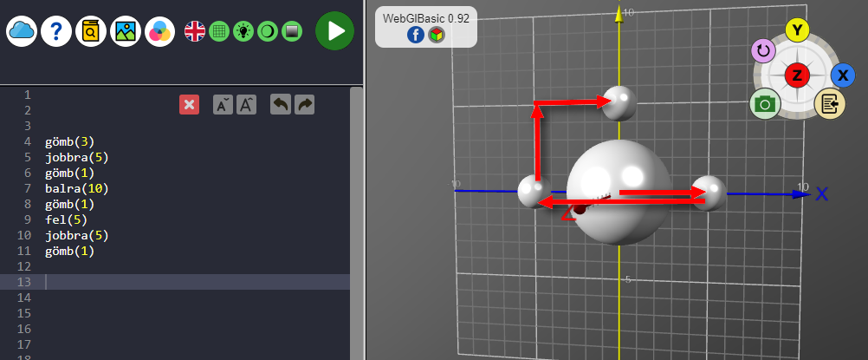
Task: Decrease the editor font size
Action: (x=223, y=105)
